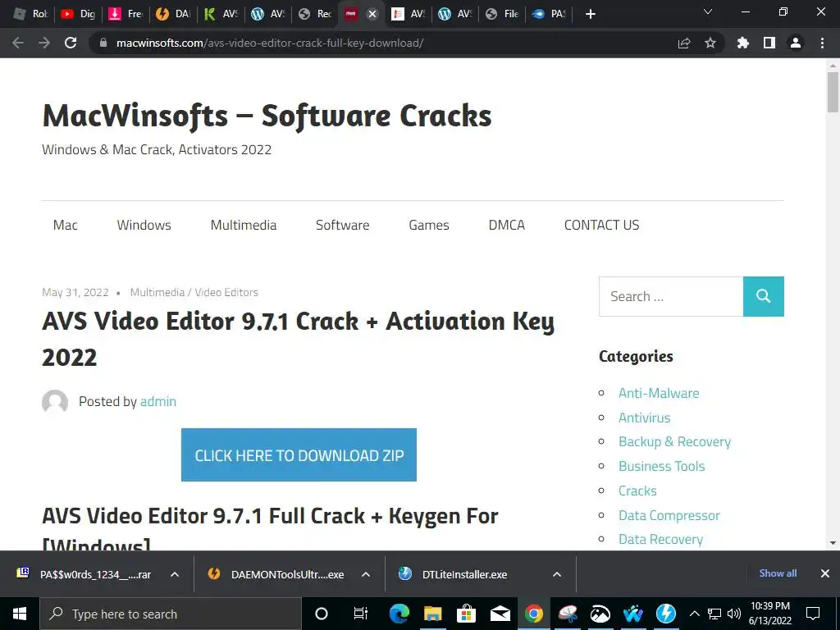Expand options for DAEMONToolsUltr exe download

click(366, 574)
